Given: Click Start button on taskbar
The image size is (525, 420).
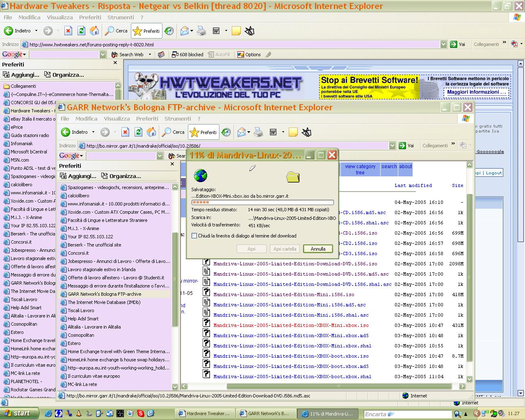Looking at the screenshot, I should (x=19, y=413).
